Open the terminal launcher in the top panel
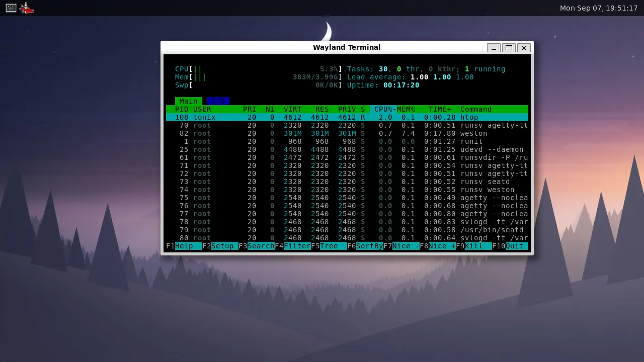This screenshot has height=362, width=644. (x=11, y=8)
